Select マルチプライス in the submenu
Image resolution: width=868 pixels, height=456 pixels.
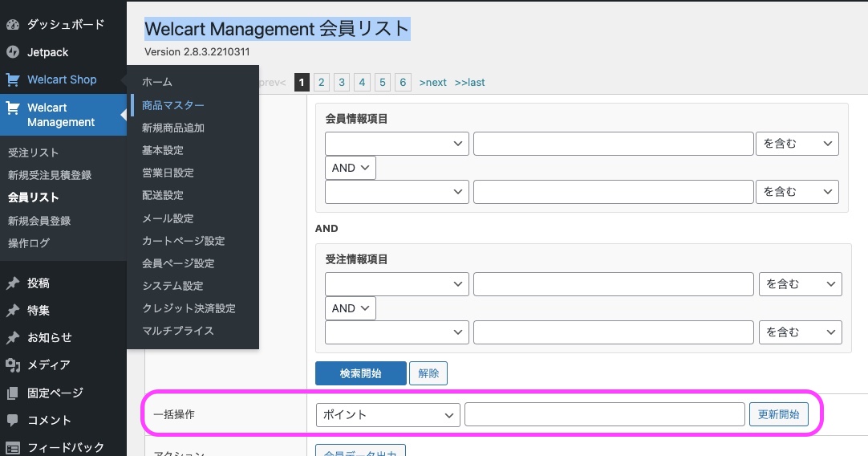pos(178,331)
